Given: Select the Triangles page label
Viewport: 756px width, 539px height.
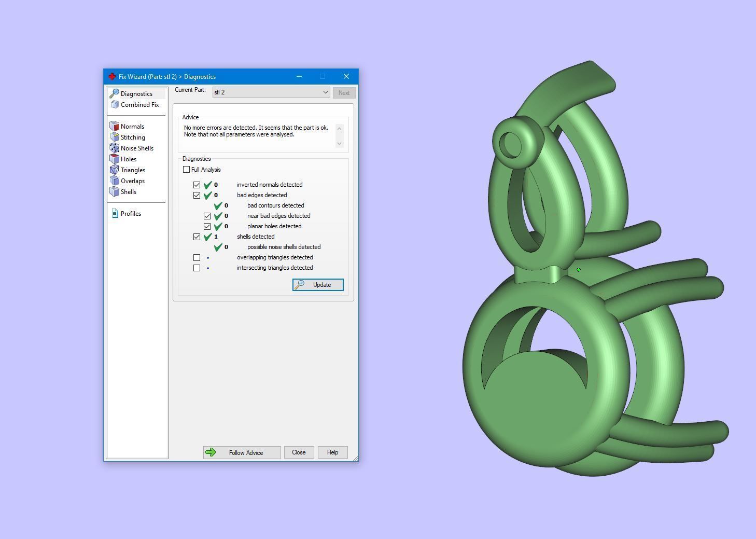Looking at the screenshot, I should click(133, 170).
